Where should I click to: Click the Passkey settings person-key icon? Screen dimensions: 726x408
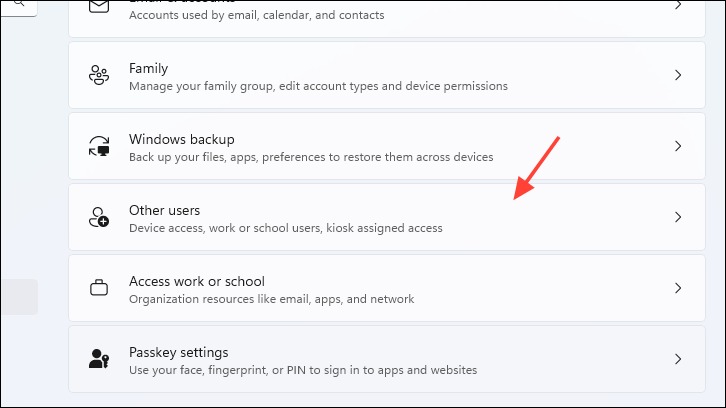pos(99,358)
